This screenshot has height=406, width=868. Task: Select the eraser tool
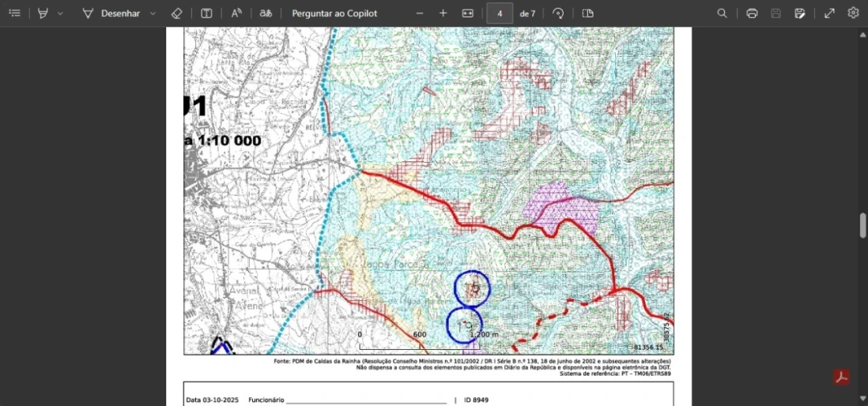[177, 14]
